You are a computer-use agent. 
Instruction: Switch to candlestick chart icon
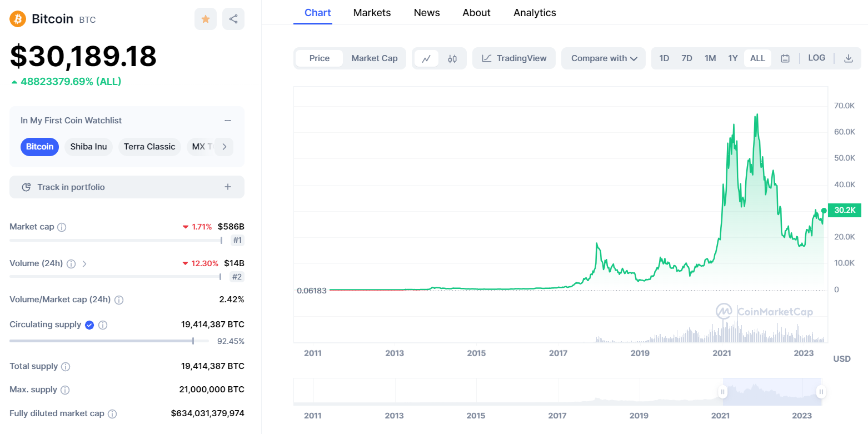point(452,58)
